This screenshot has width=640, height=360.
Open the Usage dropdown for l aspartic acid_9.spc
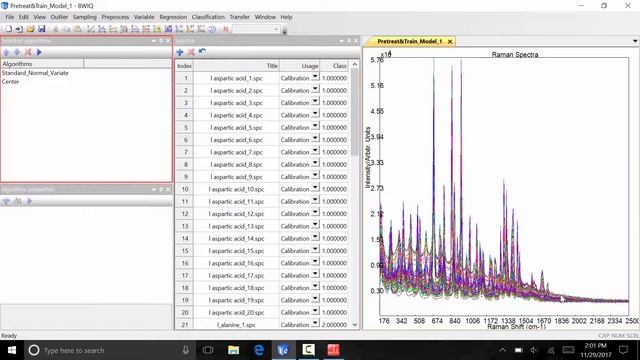(315, 176)
